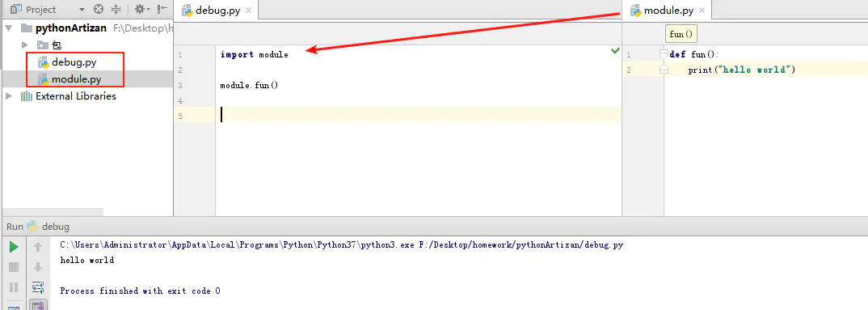Click the gray Stop process button
868x310 pixels.
tap(14, 267)
